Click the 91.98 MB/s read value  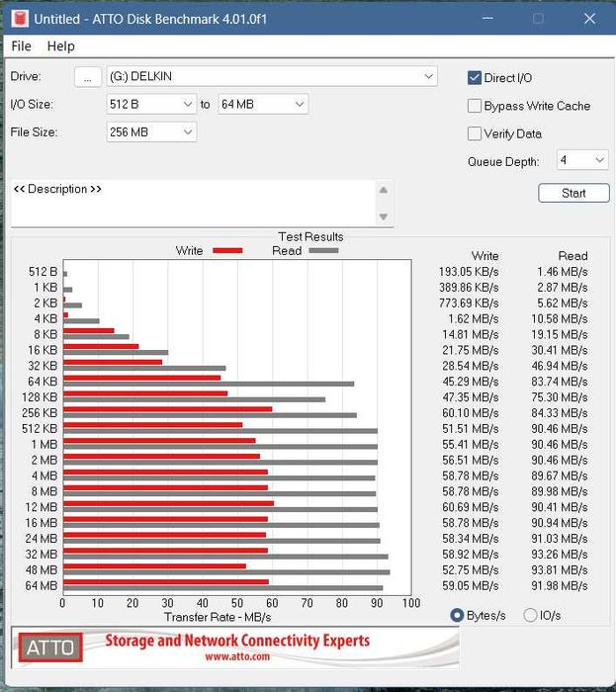pyautogui.click(x=559, y=586)
